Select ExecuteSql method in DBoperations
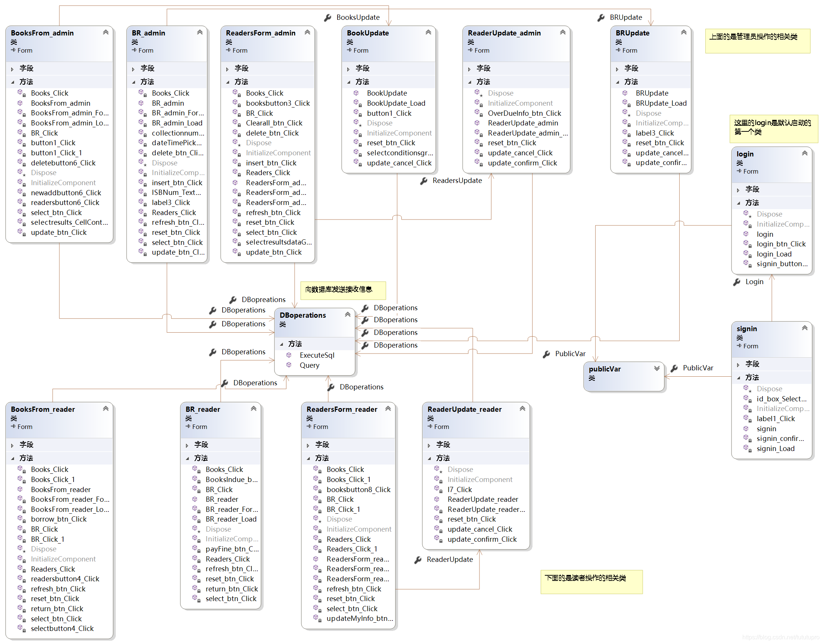 (316, 355)
